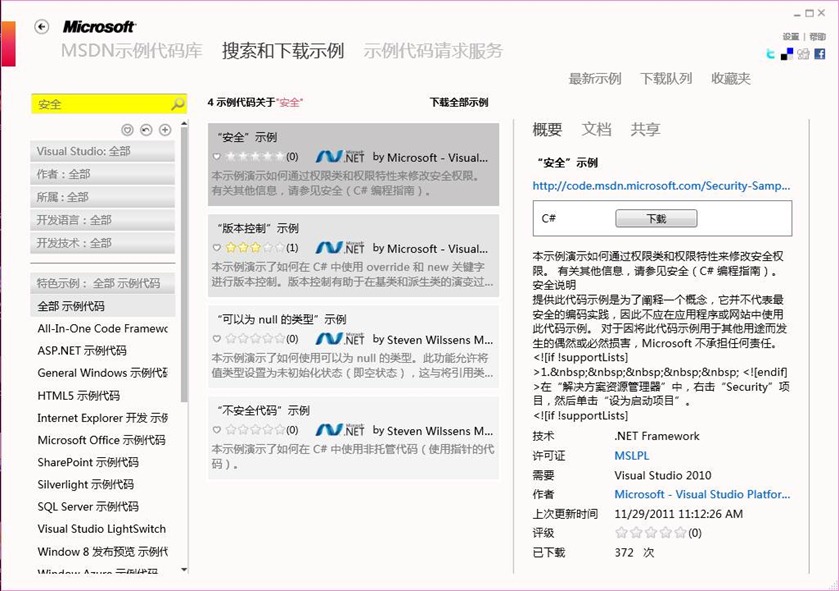Screen dimensions: 839x591
Task: Open the Twitter share icon
Action: click(x=771, y=54)
